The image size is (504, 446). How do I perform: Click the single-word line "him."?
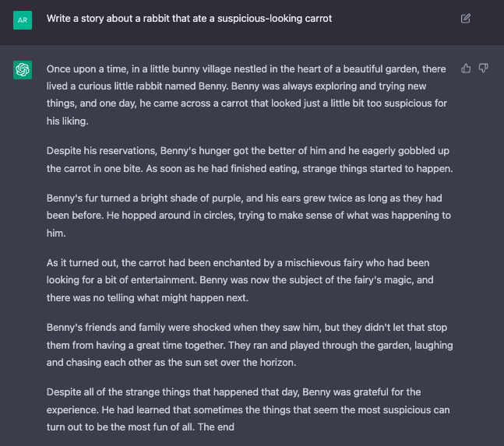pyautogui.click(x=56, y=233)
